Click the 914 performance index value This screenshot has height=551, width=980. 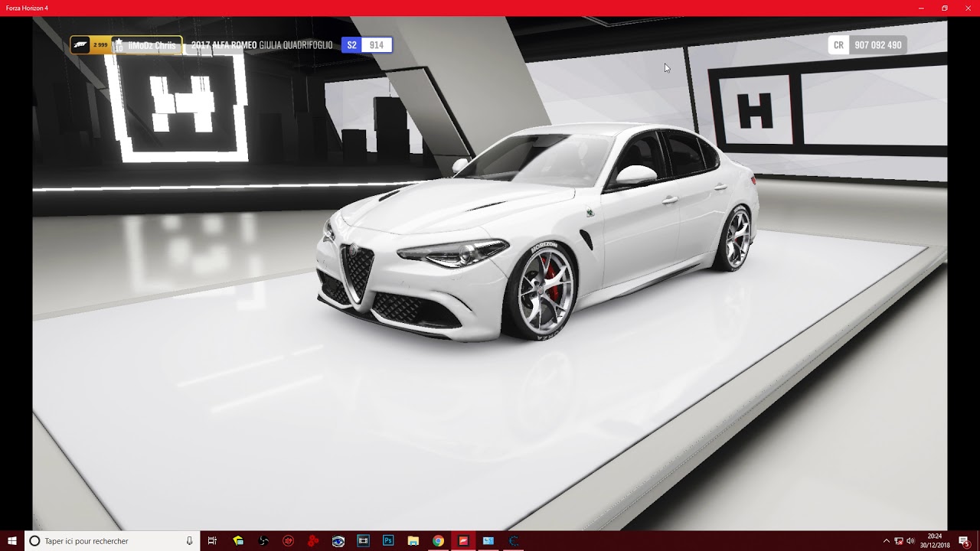(x=377, y=45)
